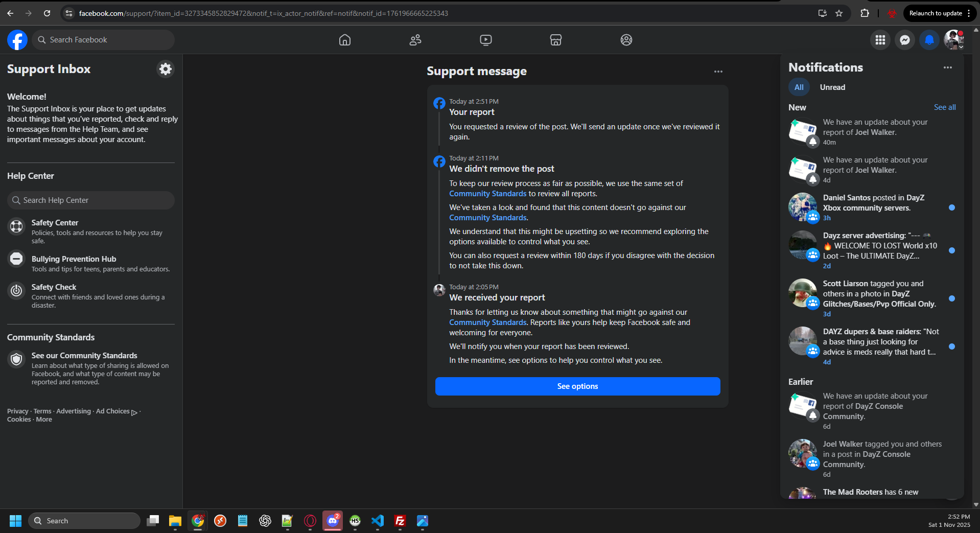Screen dimensions: 980x533
Task: Click the taskbar clock and date
Action: pos(949,521)
